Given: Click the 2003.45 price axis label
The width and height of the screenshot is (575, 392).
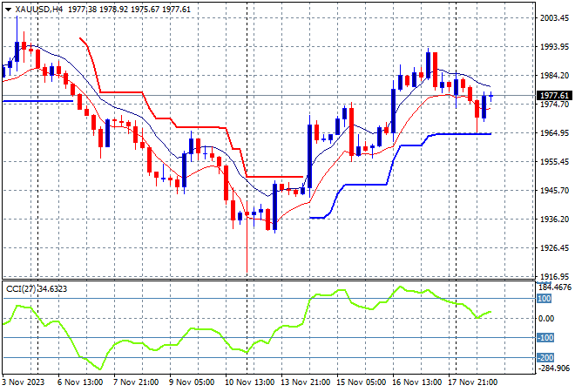Looking at the screenshot, I should [554, 17].
